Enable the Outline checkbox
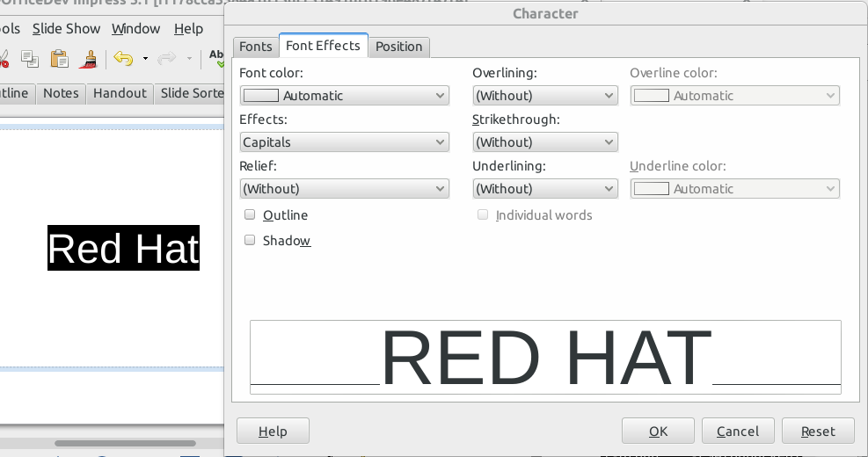The image size is (868, 457). [250, 214]
